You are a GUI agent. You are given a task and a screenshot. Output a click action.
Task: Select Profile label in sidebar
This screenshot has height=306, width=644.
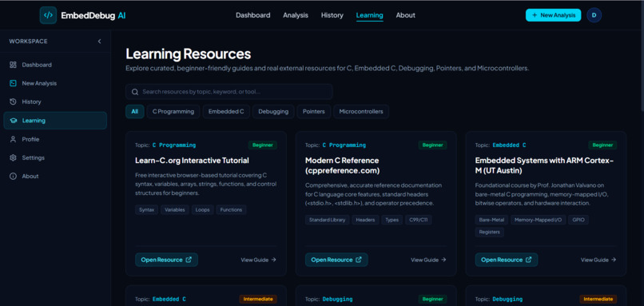[x=31, y=139]
